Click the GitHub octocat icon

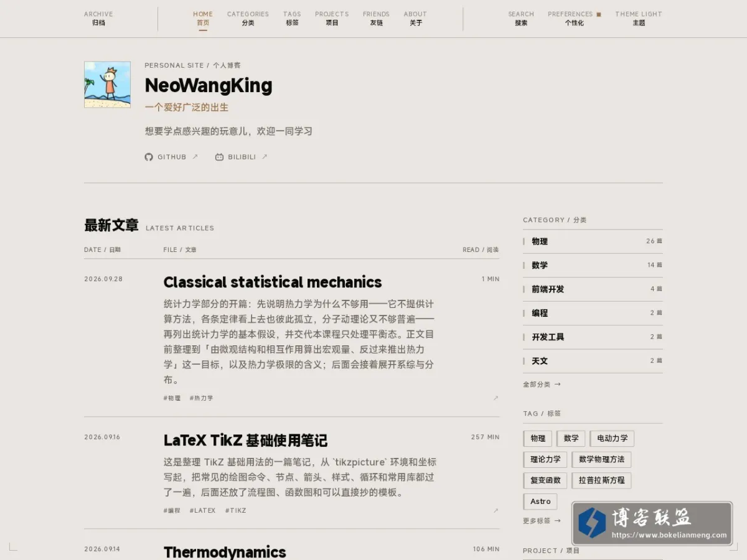coord(149,157)
